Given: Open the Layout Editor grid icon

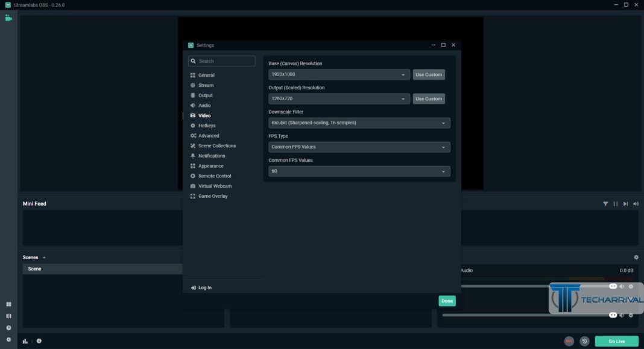Looking at the screenshot, I should [x=8, y=304].
